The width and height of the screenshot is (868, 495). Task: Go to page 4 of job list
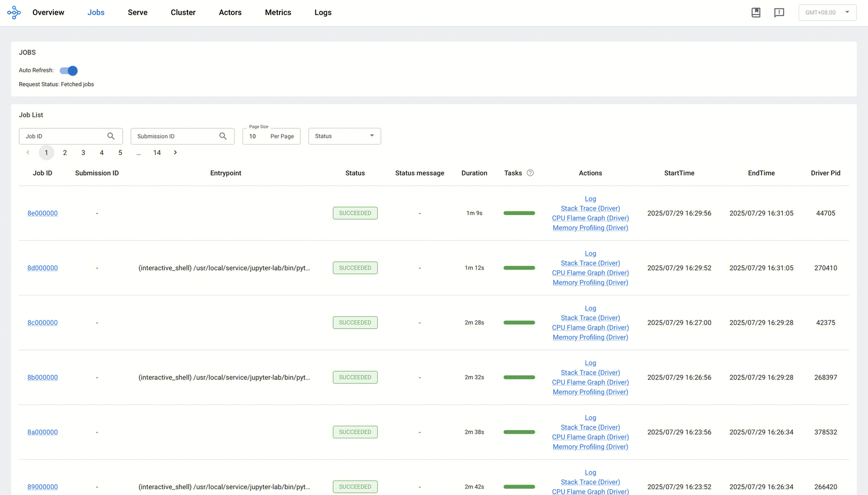point(102,153)
